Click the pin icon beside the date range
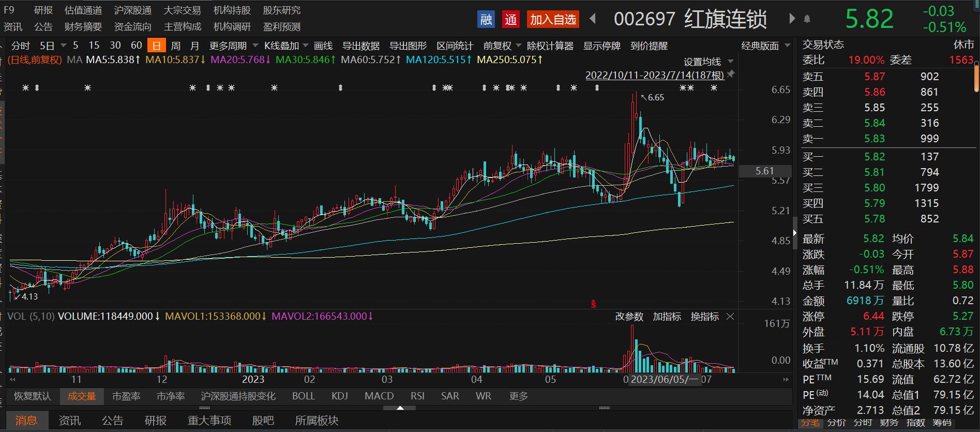The image size is (980, 432). tap(731, 75)
